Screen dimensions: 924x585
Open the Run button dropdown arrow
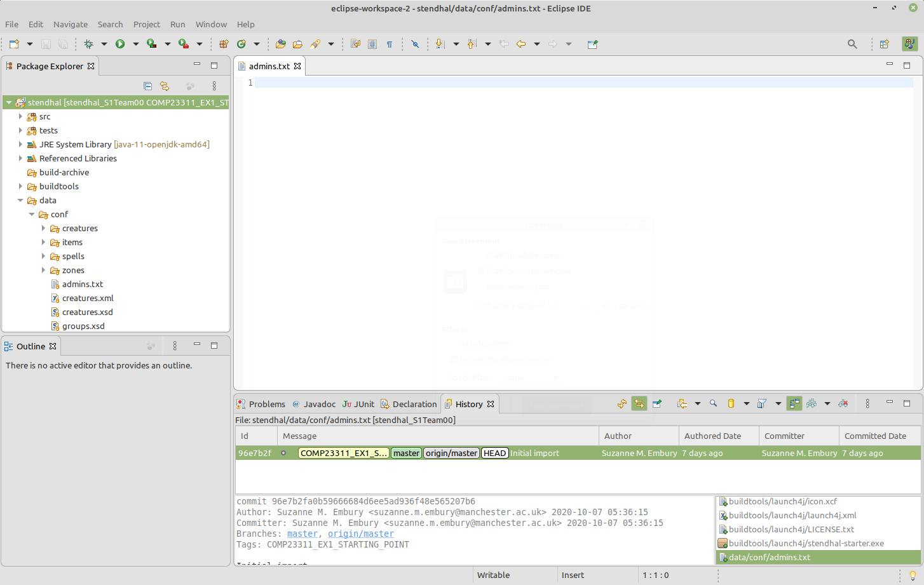pyautogui.click(x=135, y=44)
